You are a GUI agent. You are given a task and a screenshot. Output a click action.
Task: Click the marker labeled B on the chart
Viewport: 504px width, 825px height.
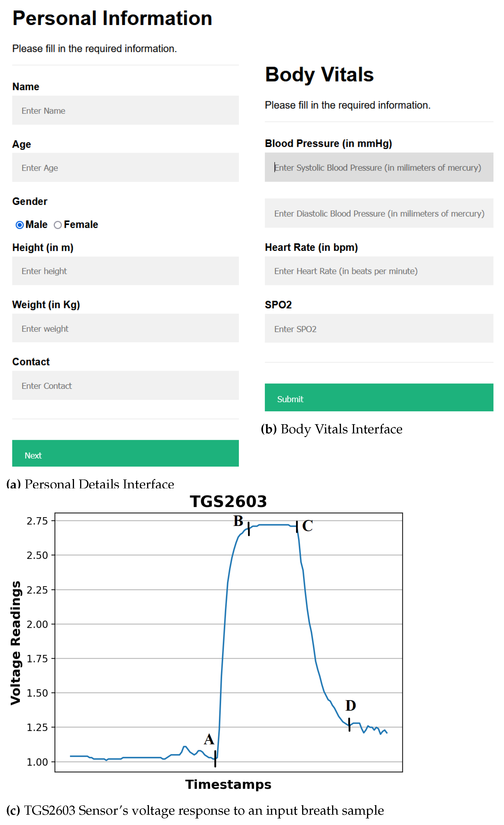coord(249,528)
